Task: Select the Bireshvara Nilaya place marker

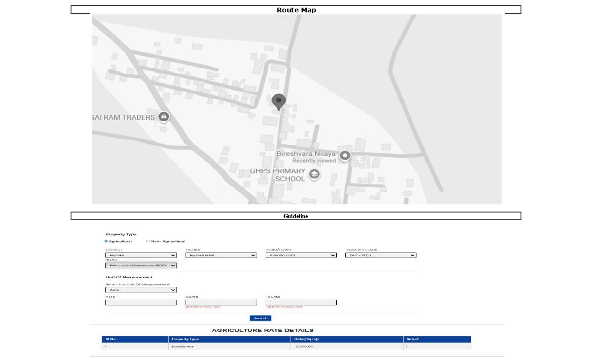Action: [x=345, y=156]
